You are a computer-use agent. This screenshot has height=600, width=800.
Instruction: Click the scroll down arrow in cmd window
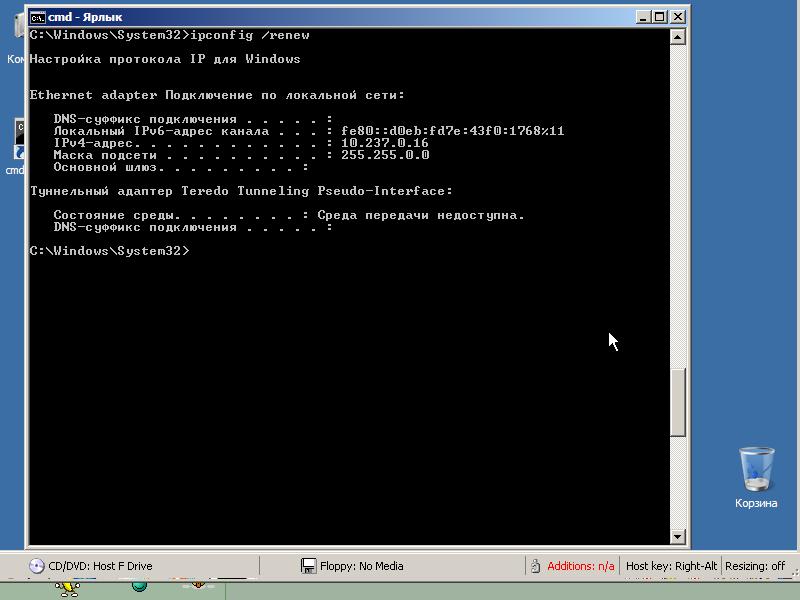(677, 536)
